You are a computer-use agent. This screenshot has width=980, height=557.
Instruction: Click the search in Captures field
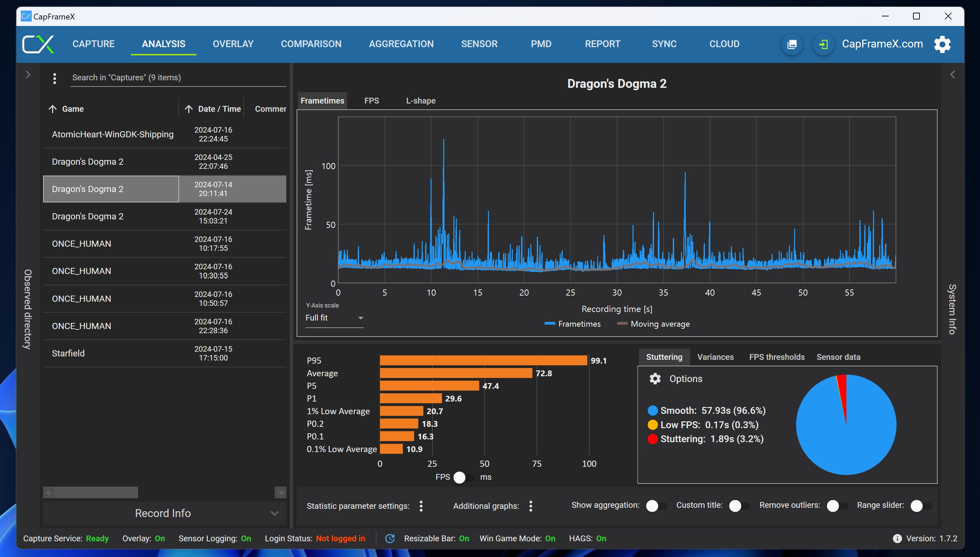(178, 78)
